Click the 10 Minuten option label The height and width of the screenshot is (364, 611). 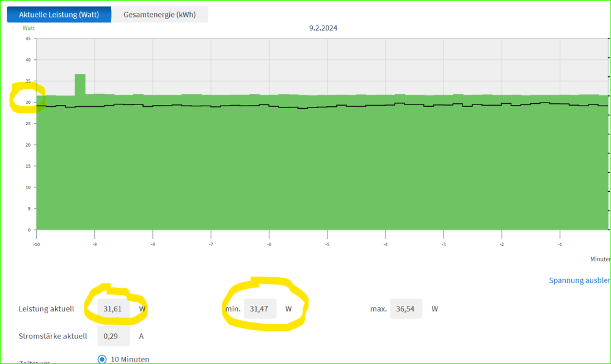(x=130, y=359)
